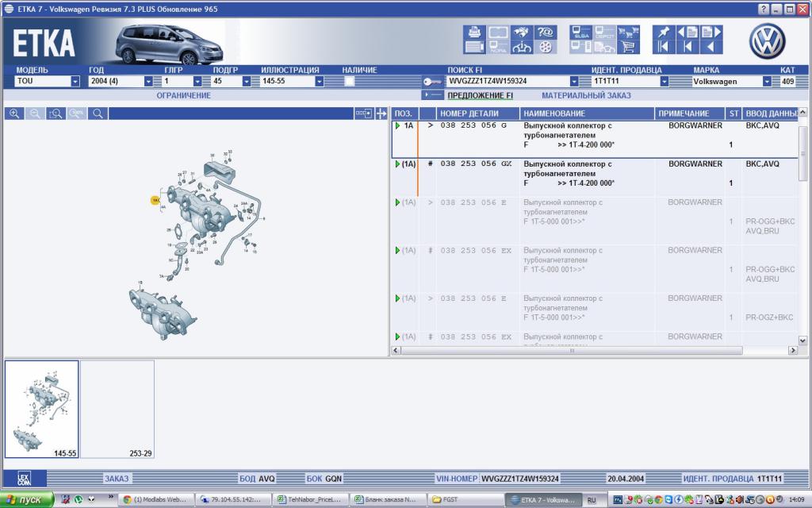Click the date 20.04.2004 in status bar
Viewport: 812px width, 508px height.
coord(626,479)
